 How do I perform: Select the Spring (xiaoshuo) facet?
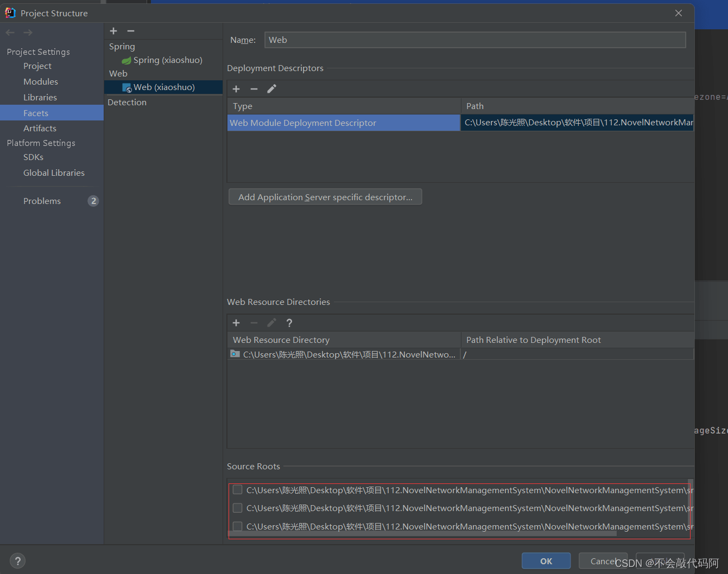tap(167, 60)
